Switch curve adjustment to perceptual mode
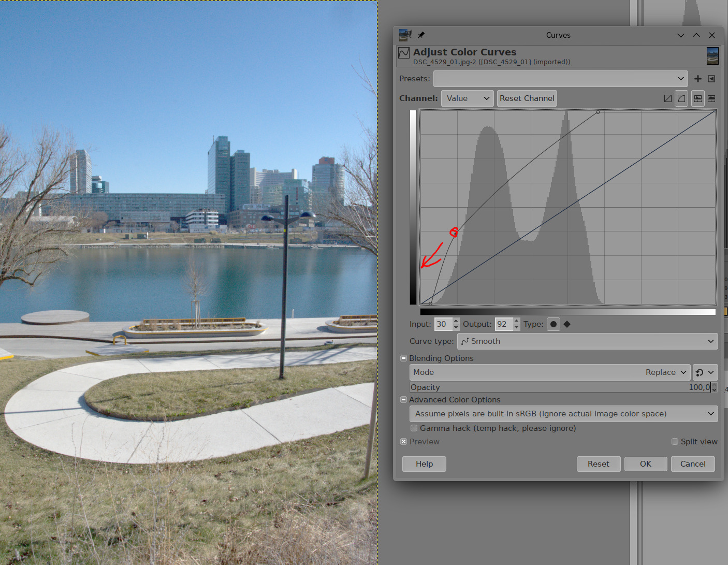Viewport: 728px width, 565px height. tap(681, 98)
